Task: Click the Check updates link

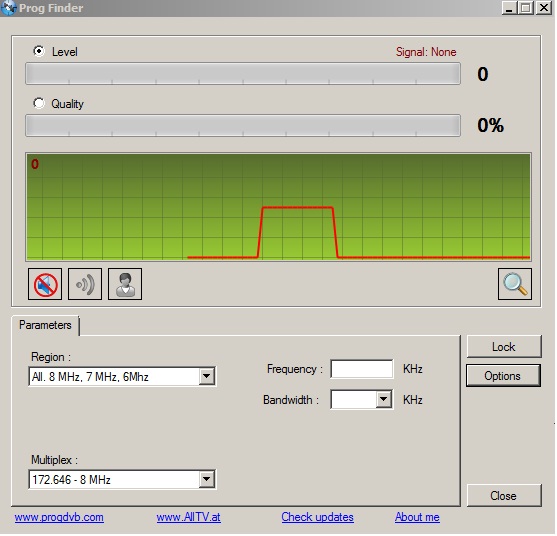Action: 318,518
